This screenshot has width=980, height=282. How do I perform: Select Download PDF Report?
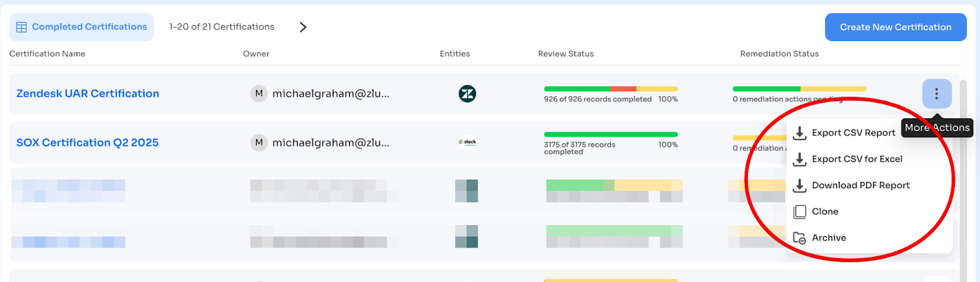(851, 186)
